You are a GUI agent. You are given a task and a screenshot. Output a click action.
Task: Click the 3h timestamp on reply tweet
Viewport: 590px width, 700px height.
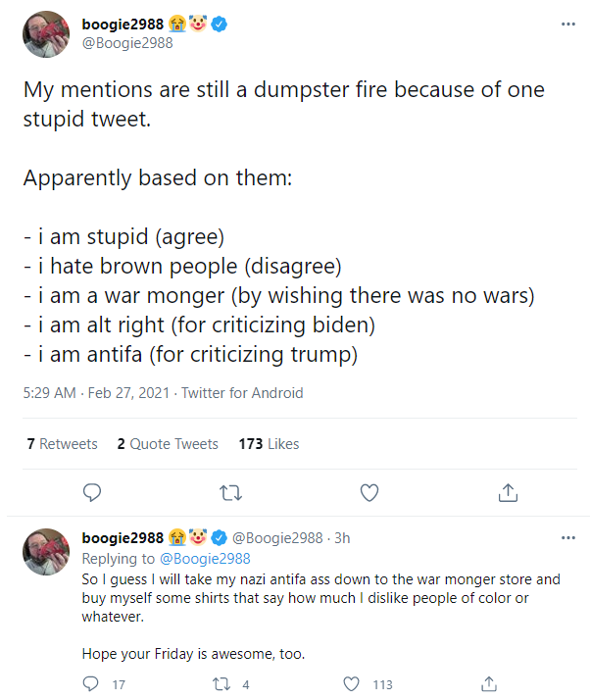point(342,538)
